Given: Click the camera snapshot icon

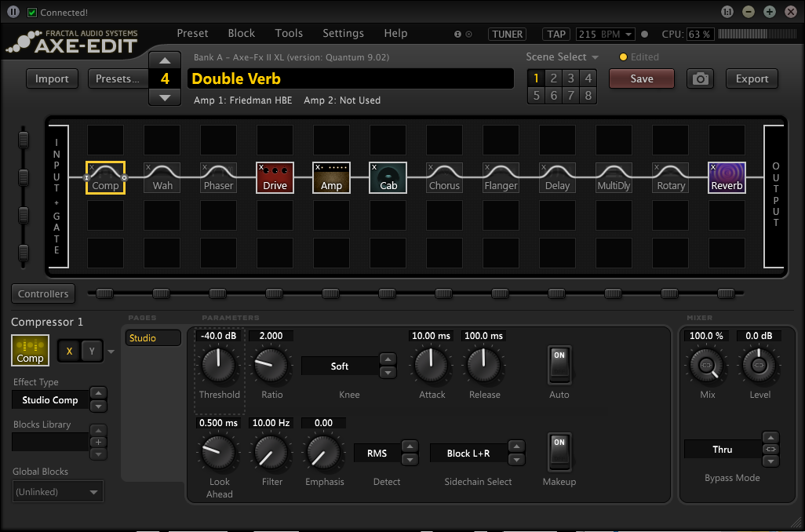Looking at the screenshot, I should click(x=701, y=78).
